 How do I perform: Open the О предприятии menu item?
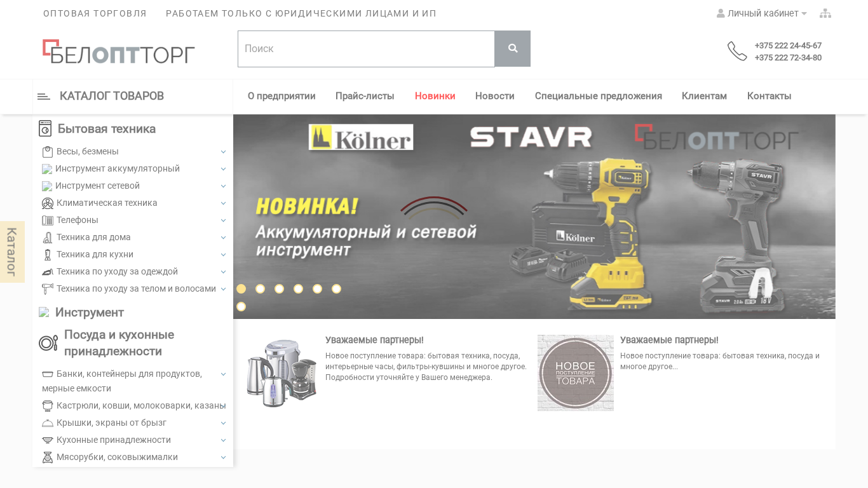(x=281, y=96)
